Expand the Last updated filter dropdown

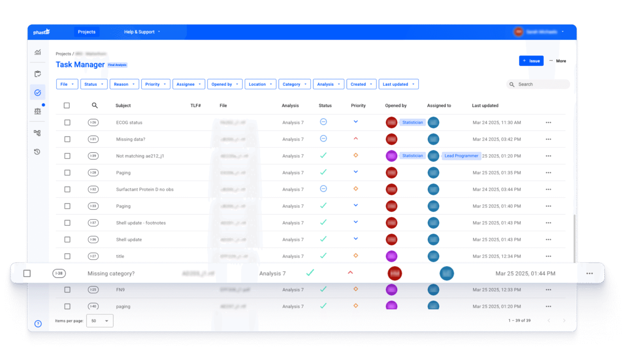click(x=398, y=84)
